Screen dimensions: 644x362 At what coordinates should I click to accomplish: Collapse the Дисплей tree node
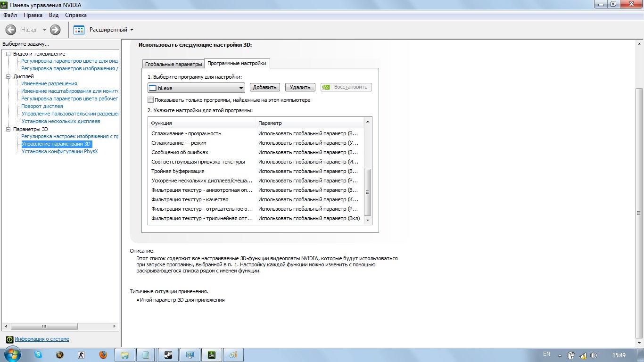point(8,76)
